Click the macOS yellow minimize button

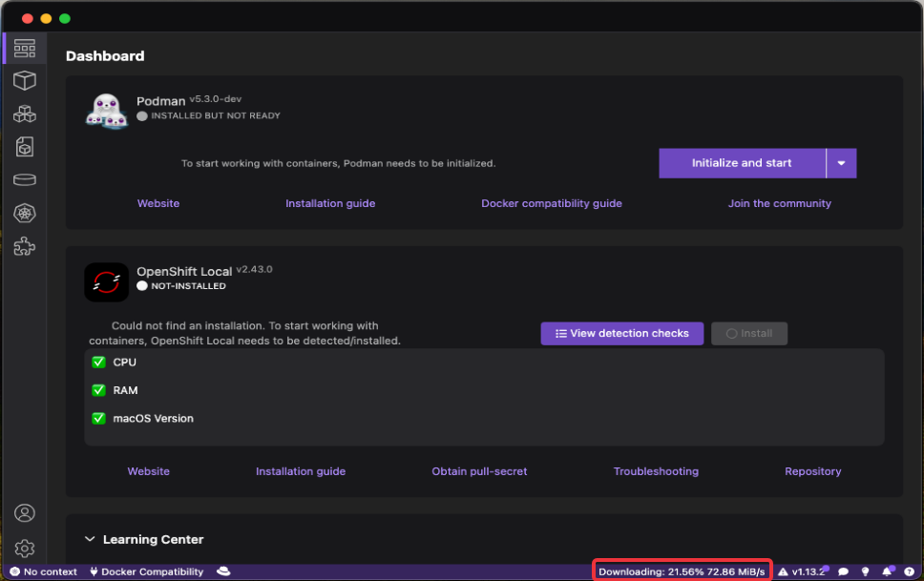click(46, 19)
